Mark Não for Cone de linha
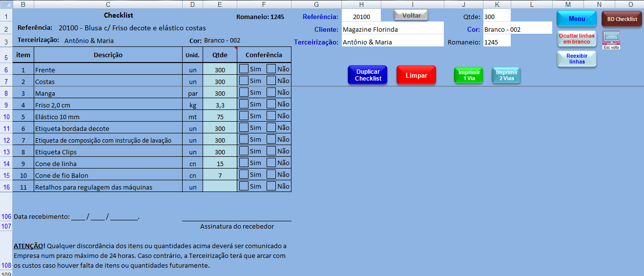The width and height of the screenshot is (644, 276). (x=271, y=163)
